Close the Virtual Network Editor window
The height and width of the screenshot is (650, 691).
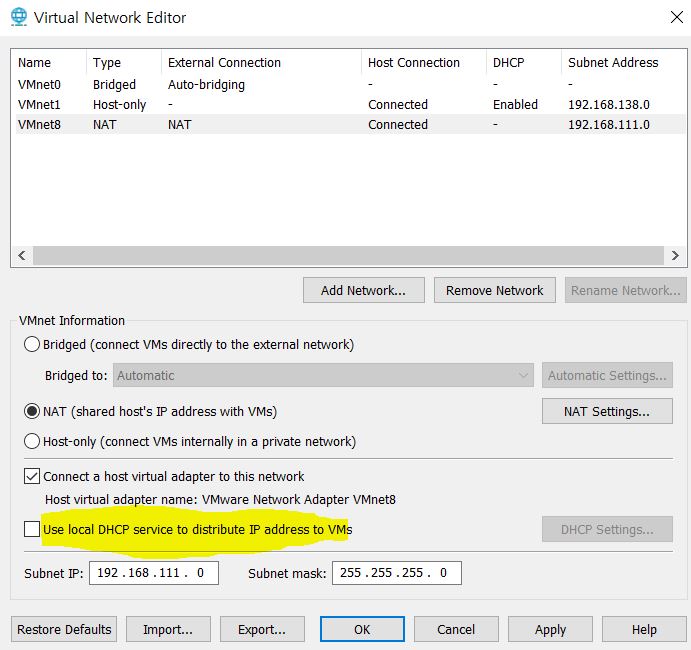tap(676, 17)
